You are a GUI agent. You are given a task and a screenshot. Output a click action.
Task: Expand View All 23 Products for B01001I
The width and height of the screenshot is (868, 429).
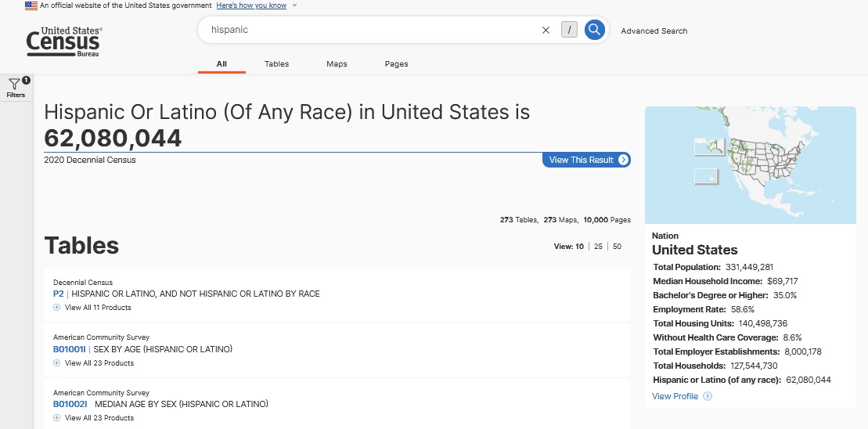[x=93, y=363]
